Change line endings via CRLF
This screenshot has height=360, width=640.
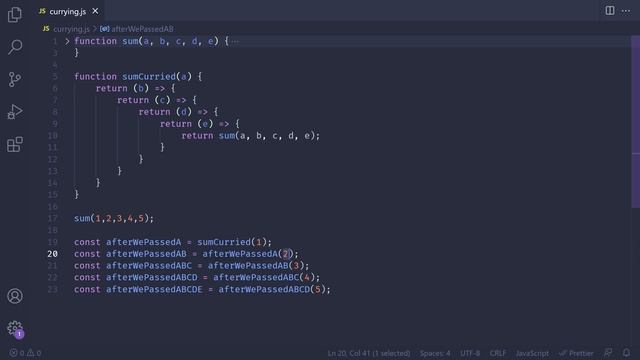[498, 353]
